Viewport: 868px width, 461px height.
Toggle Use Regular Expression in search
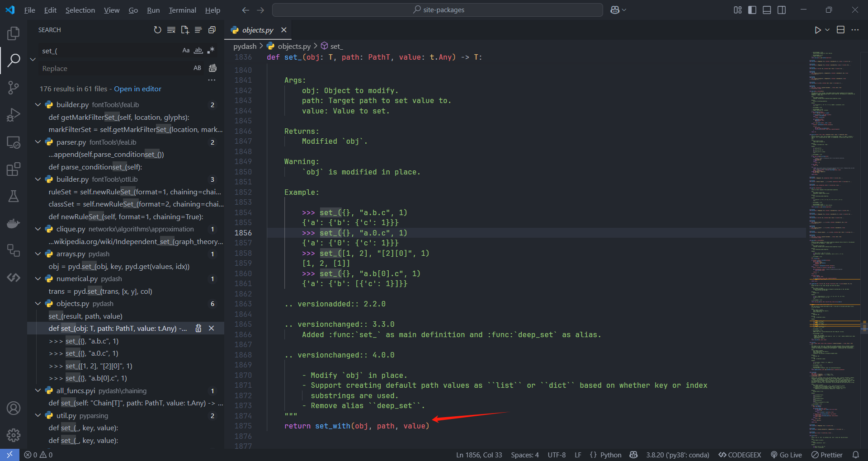[211, 51]
